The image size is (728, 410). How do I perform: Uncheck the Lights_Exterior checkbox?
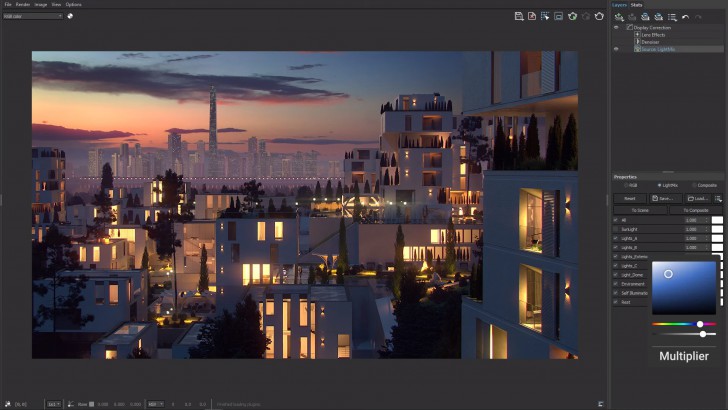tap(616, 256)
